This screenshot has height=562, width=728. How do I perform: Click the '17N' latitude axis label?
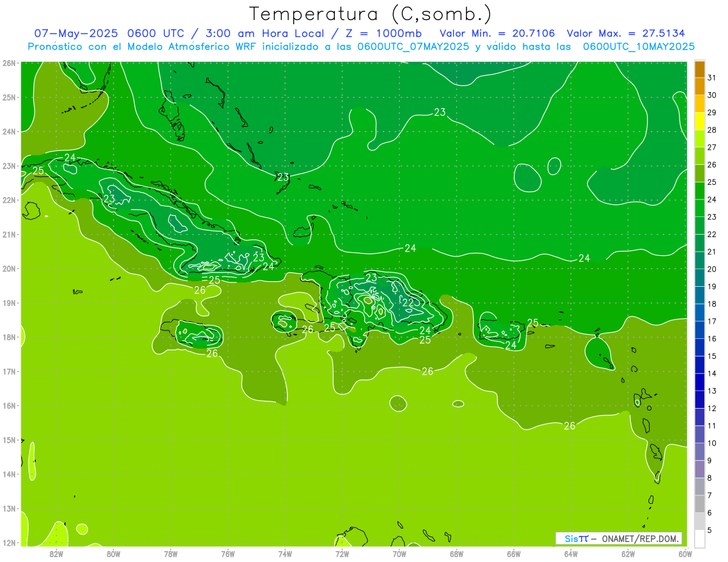pyautogui.click(x=8, y=371)
